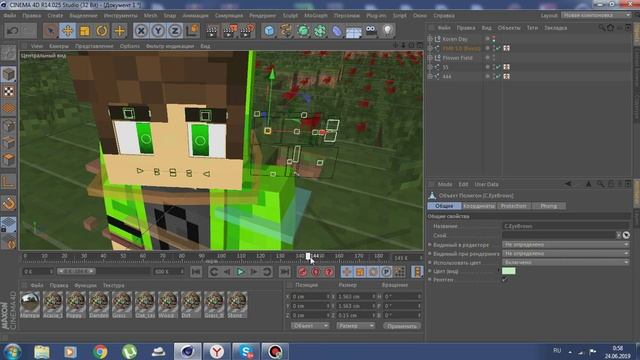Viewport: 640px width, 360px height.
Task: Open the viewport View menu
Action: tap(37, 46)
